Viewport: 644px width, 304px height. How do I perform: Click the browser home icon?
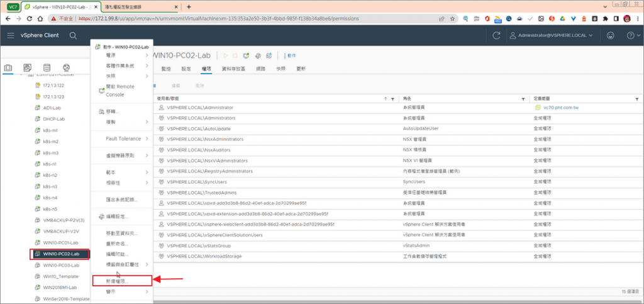point(40,18)
